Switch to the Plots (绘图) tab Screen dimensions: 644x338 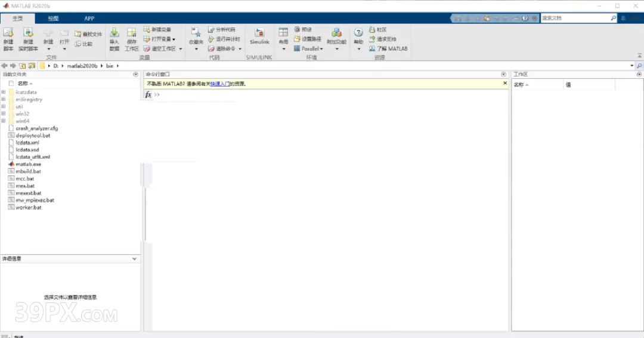click(53, 19)
